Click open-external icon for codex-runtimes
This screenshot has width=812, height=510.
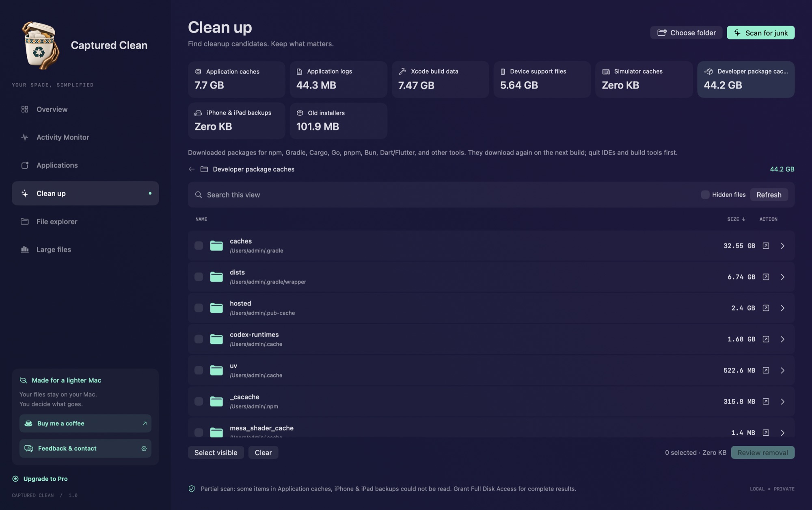pos(766,339)
